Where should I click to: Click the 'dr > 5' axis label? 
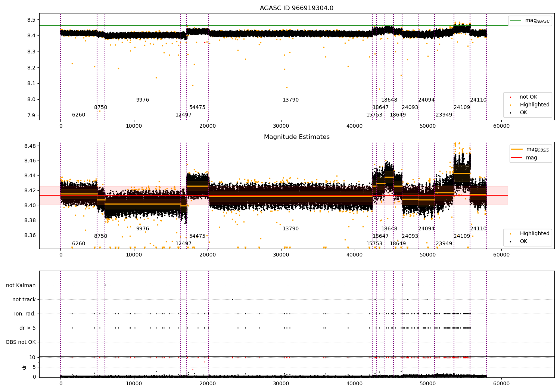pos(28,328)
